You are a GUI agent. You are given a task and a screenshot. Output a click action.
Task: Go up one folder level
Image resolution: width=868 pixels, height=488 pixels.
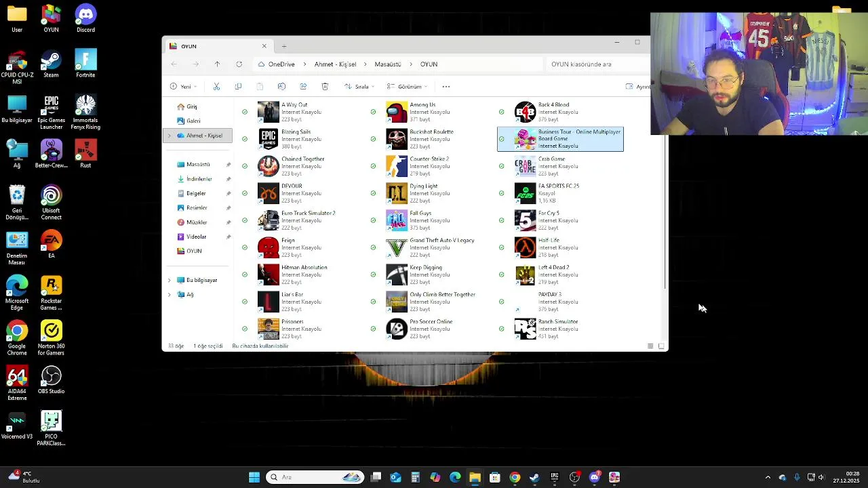(x=217, y=64)
